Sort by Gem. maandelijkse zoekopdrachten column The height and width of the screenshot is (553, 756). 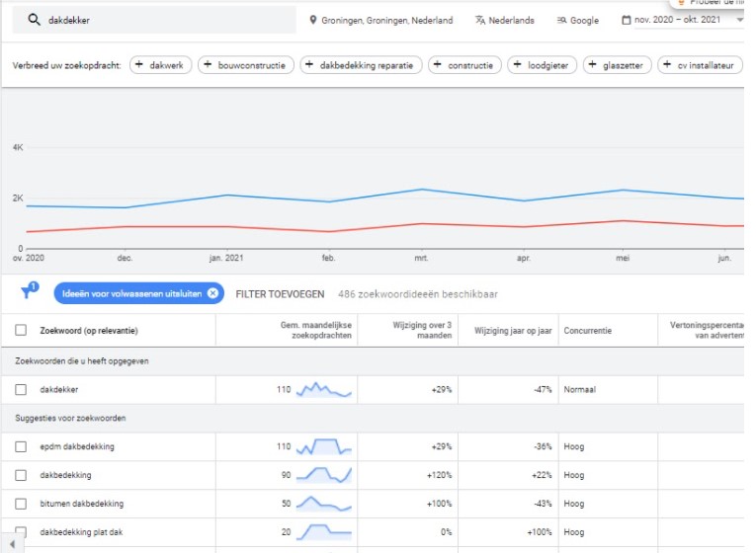pos(316,330)
